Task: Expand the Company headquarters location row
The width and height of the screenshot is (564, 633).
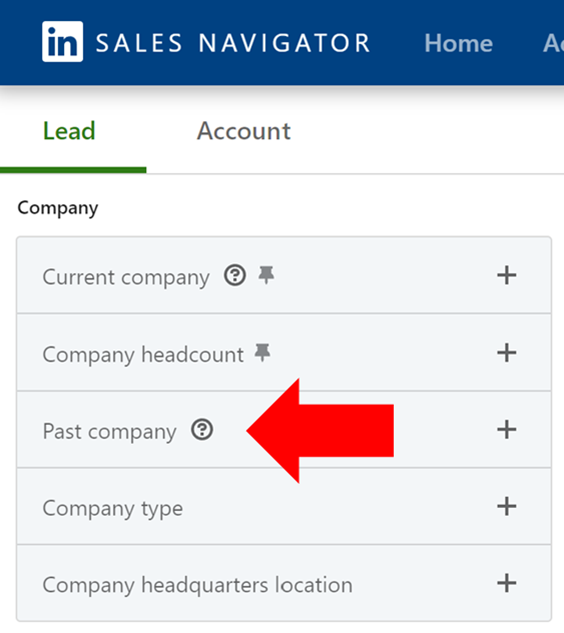Action: pos(284,583)
